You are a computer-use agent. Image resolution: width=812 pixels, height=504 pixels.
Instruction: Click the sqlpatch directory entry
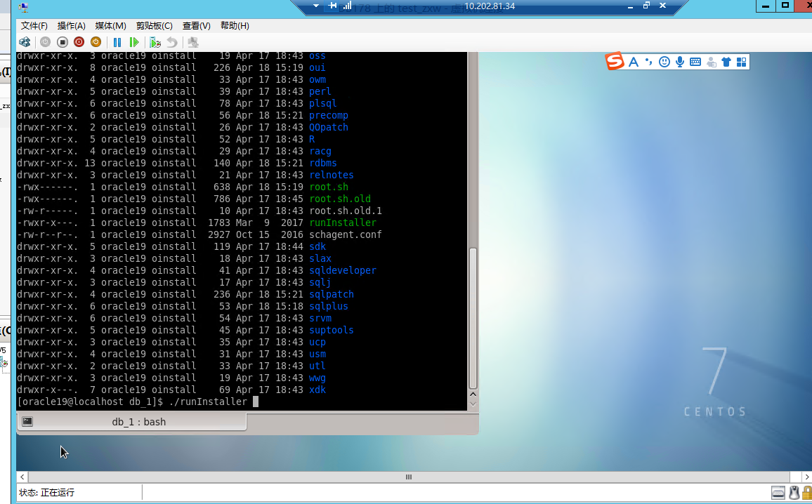332,294
